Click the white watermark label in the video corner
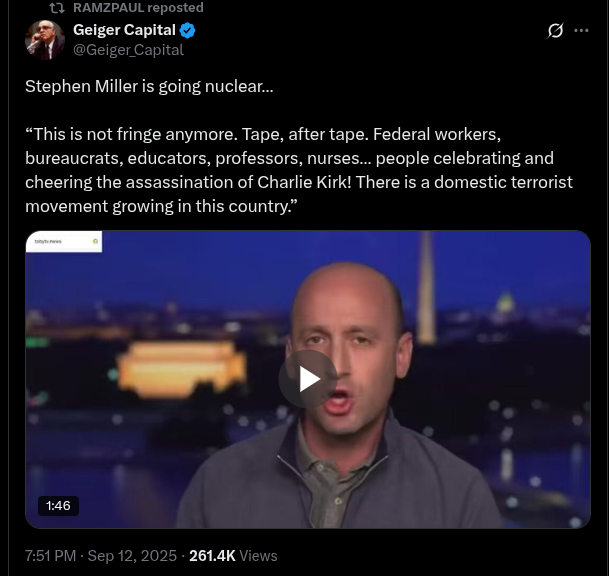Image resolution: width=609 pixels, height=576 pixels. coord(64,242)
